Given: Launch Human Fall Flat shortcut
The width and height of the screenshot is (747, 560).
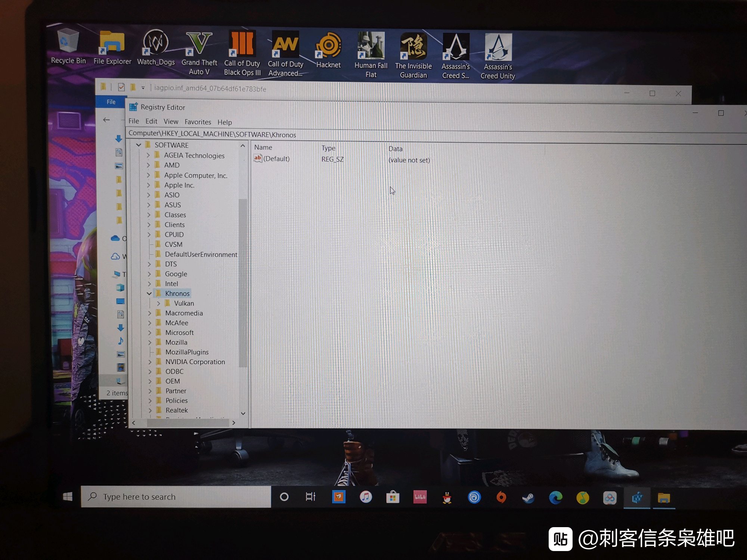Looking at the screenshot, I should [x=371, y=55].
